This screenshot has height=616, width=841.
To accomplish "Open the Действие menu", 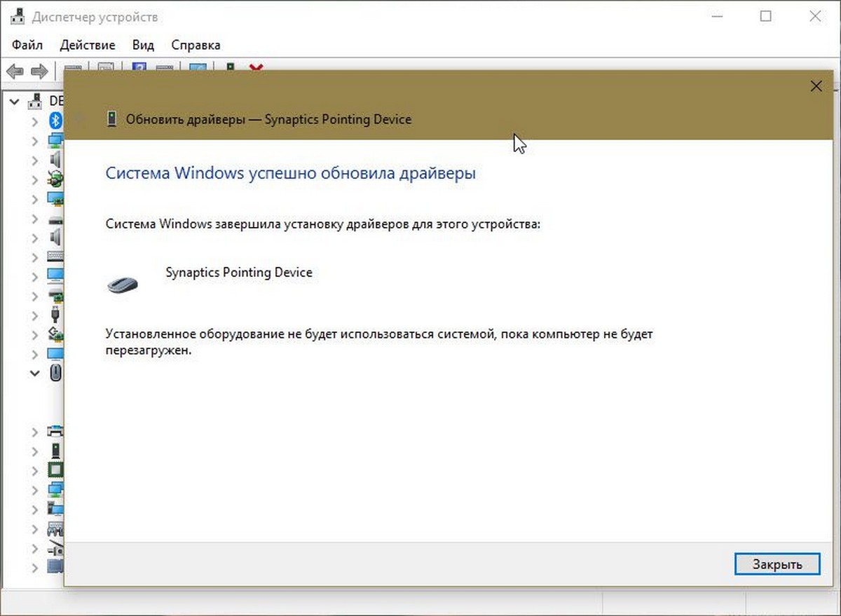I will point(88,45).
